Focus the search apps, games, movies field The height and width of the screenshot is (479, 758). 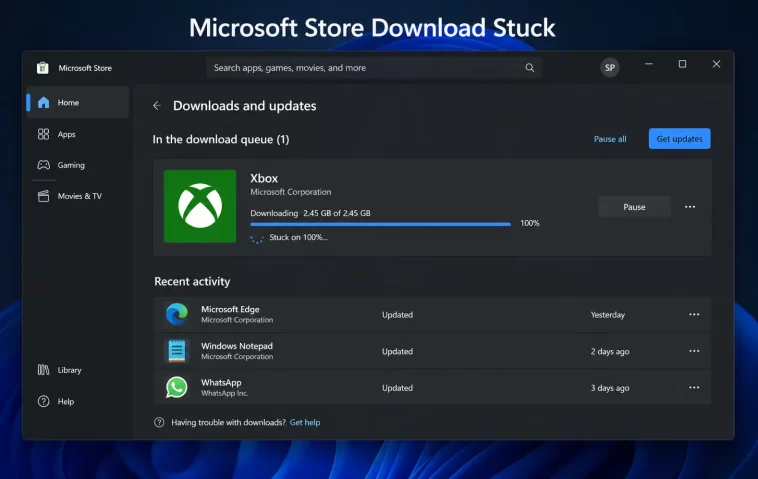(374, 68)
